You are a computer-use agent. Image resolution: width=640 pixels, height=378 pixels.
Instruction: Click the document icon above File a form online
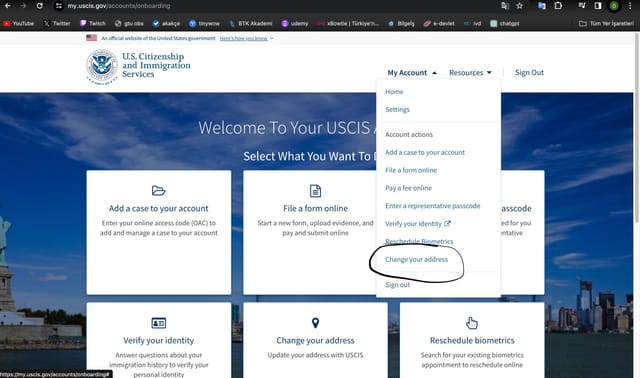click(x=315, y=191)
